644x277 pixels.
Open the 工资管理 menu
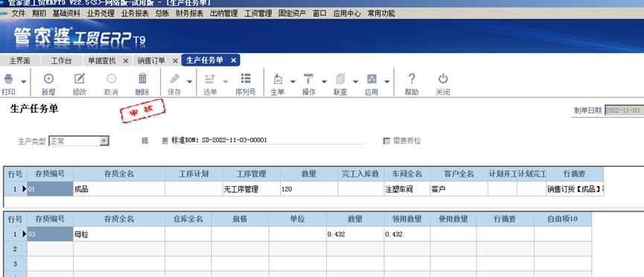[258, 13]
